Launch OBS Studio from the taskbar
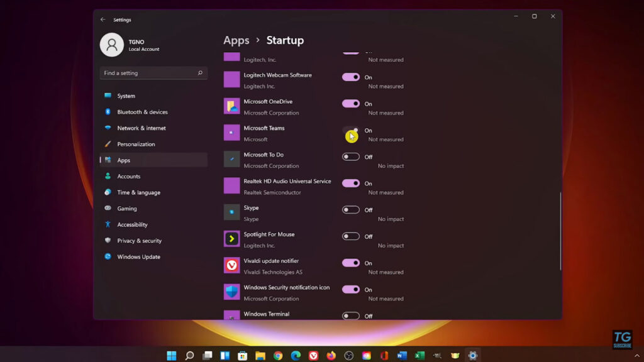 (348, 356)
